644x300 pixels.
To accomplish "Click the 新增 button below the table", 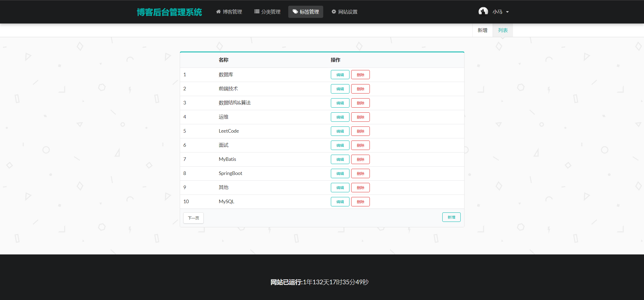I will [x=451, y=217].
